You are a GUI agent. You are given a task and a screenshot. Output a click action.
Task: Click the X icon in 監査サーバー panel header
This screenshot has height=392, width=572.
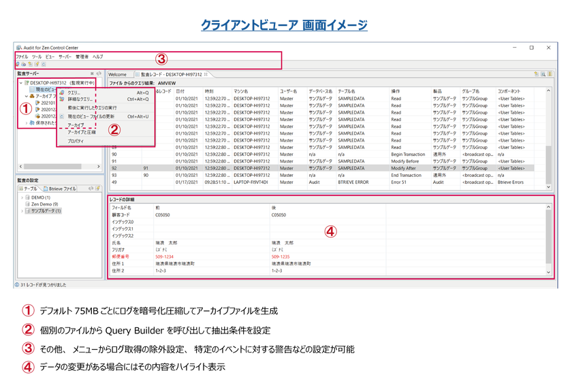92,73
